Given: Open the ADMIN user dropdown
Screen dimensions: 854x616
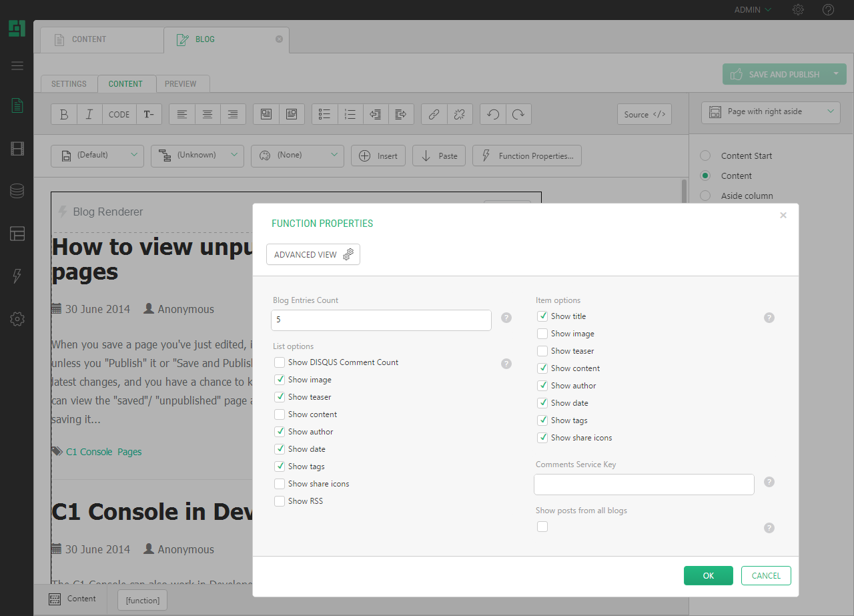Looking at the screenshot, I should [753, 10].
